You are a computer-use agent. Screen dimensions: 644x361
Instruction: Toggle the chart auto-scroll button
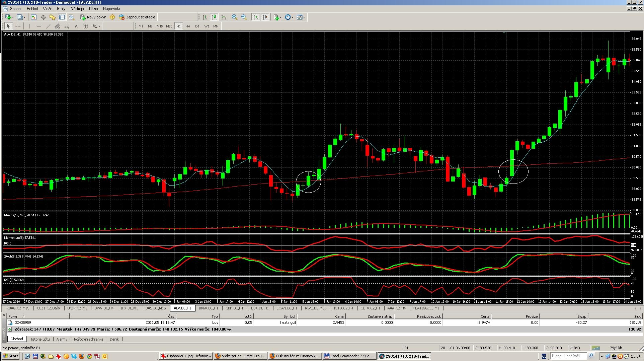[256, 17]
